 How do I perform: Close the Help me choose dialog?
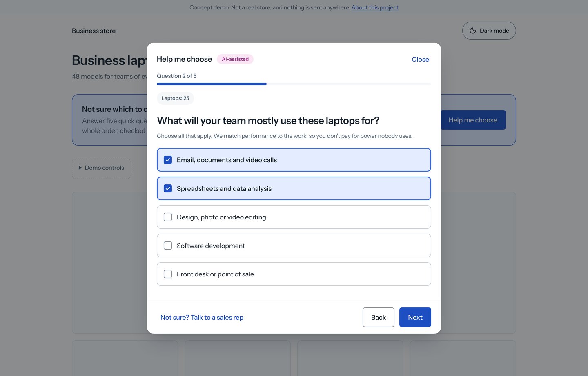coord(420,59)
